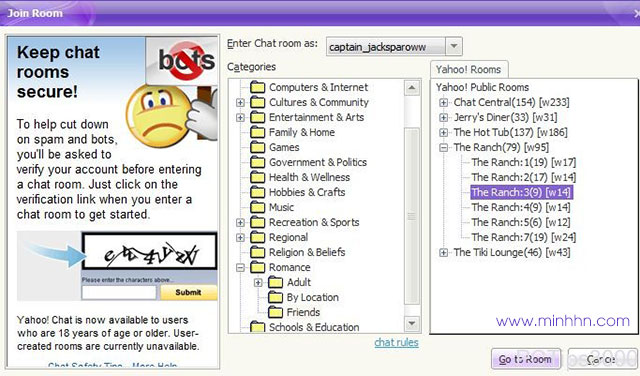Expand the Chat Central room group
The width and height of the screenshot is (640, 376).
(443, 102)
